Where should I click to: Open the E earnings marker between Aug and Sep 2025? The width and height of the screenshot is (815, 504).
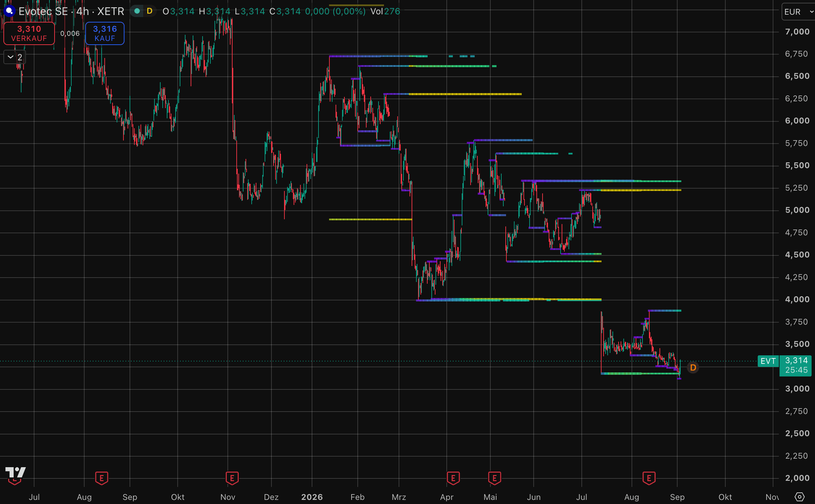[x=102, y=478]
